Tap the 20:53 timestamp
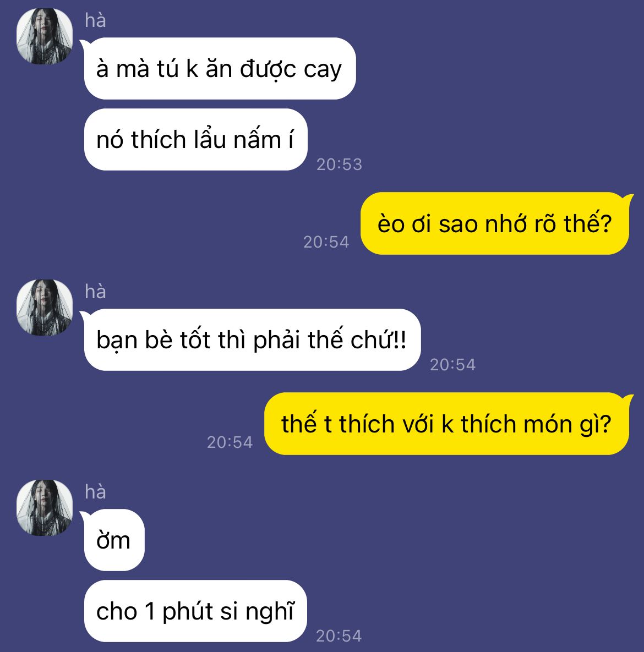The width and height of the screenshot is (644, 652). [x=340, y=165]
